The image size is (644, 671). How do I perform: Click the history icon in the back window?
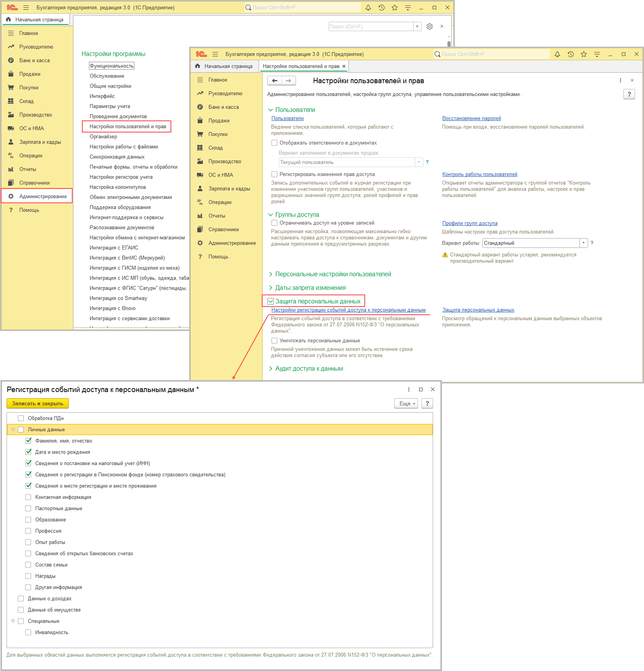click(381, 8)
